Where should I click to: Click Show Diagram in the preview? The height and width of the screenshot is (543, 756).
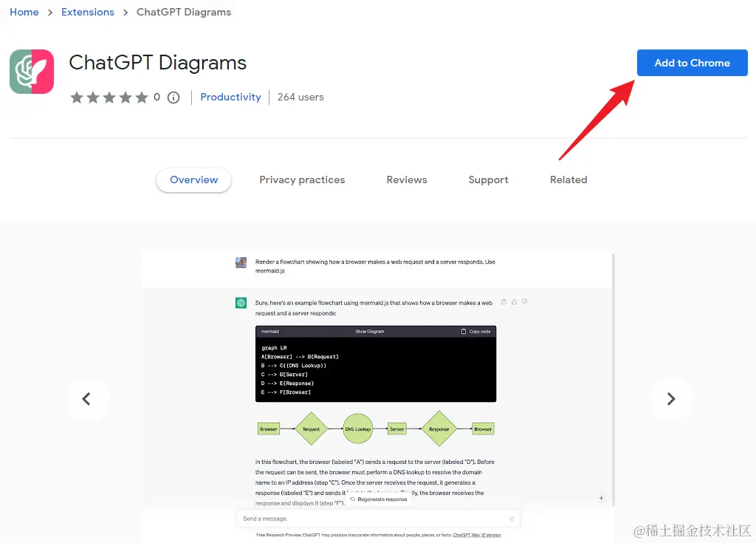pyautogui.click(x=370, y=332)
